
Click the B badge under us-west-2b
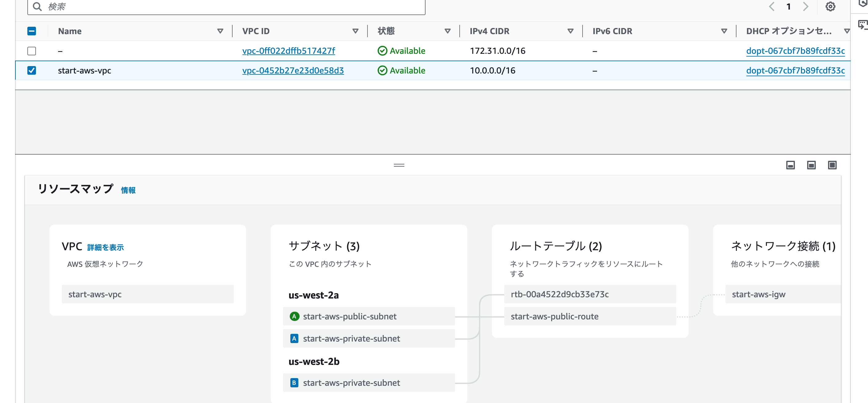coord(294,383)
